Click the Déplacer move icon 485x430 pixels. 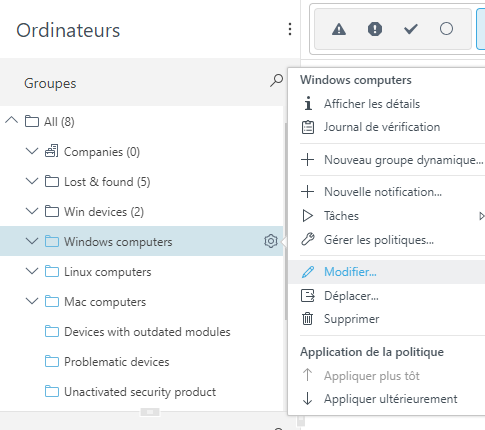pyautogui.click(x=308, y=296)
